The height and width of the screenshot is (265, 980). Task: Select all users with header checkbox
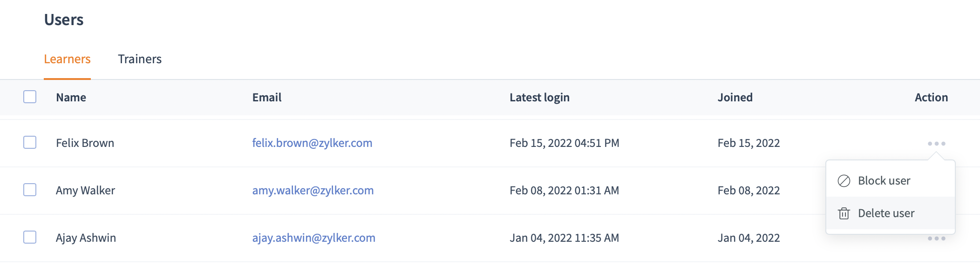(30, 97)
